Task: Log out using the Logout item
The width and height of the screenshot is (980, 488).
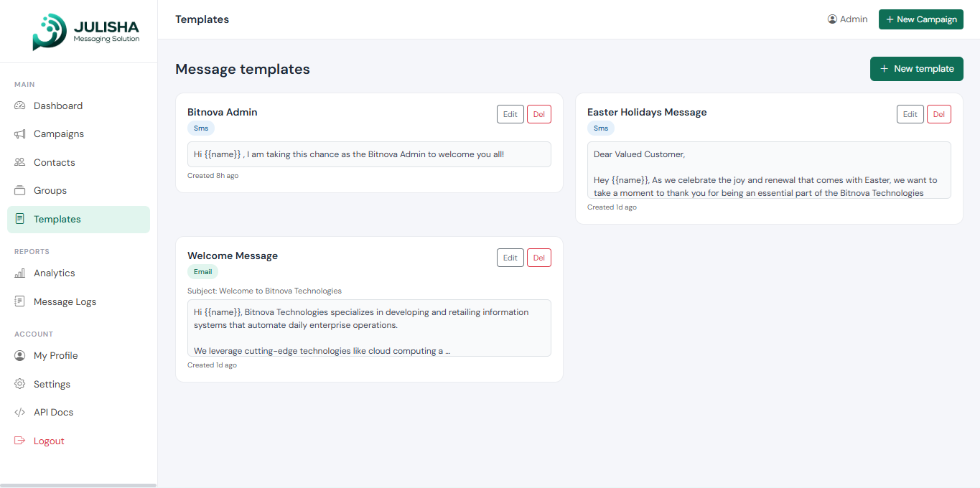Action: pyautogui.click(x=49, y=441)
